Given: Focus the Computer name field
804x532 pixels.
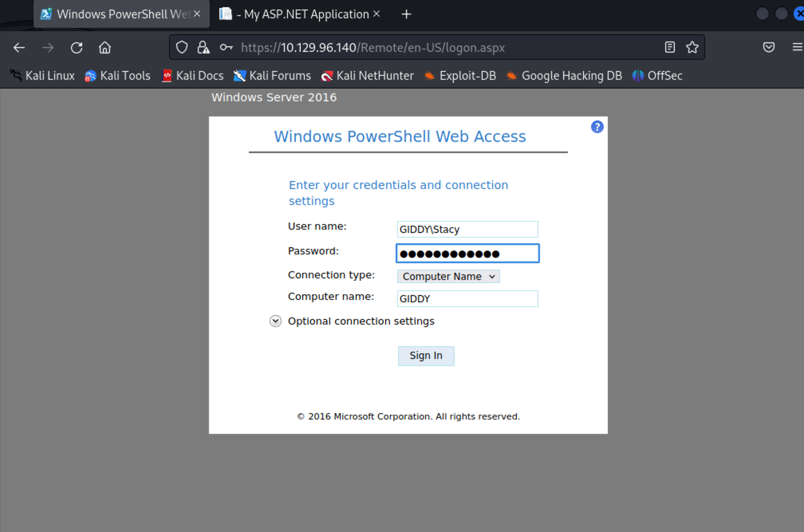Looking at the screenshot, I should (x=467, y=299).
